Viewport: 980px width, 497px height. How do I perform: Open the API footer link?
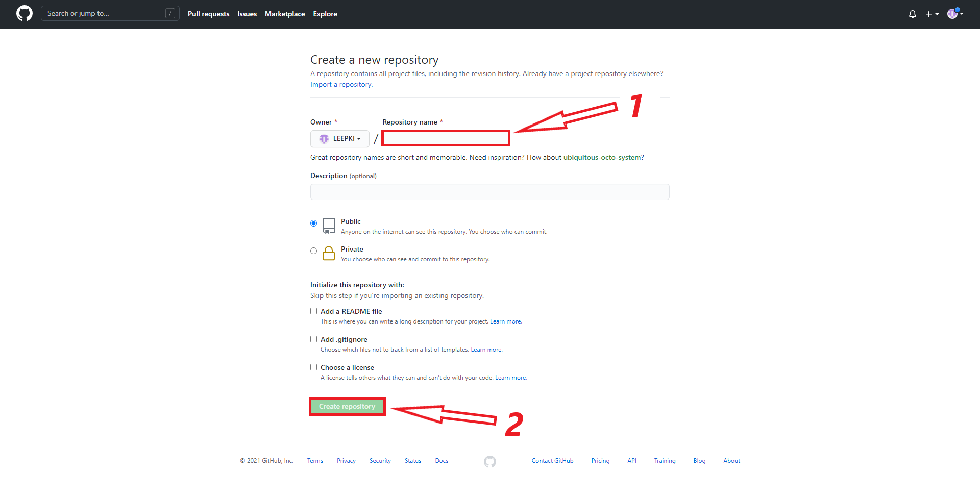point(632,461)
